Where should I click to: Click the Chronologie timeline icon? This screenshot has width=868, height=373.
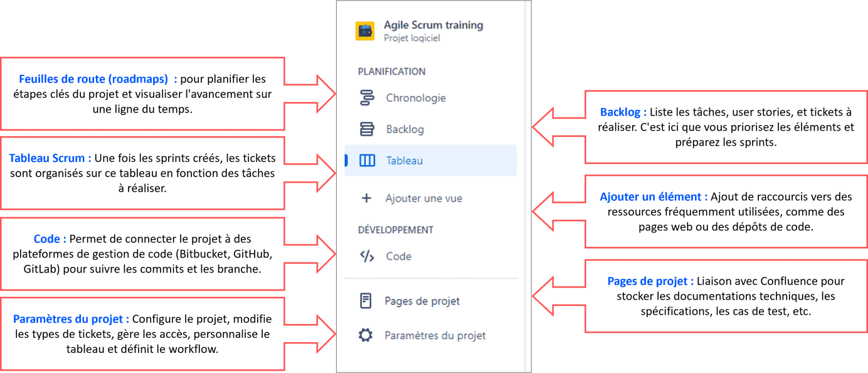click(367, 98)
